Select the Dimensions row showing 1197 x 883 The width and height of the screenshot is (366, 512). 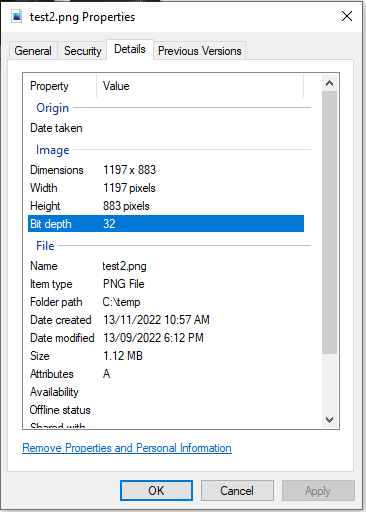(x=166, y=170)
